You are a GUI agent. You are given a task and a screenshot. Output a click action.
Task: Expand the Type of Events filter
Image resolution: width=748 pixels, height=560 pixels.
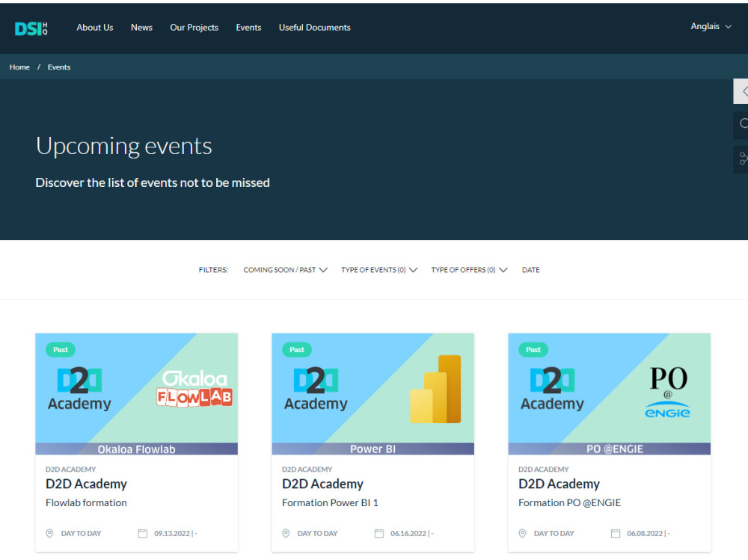tap(379, 270)
